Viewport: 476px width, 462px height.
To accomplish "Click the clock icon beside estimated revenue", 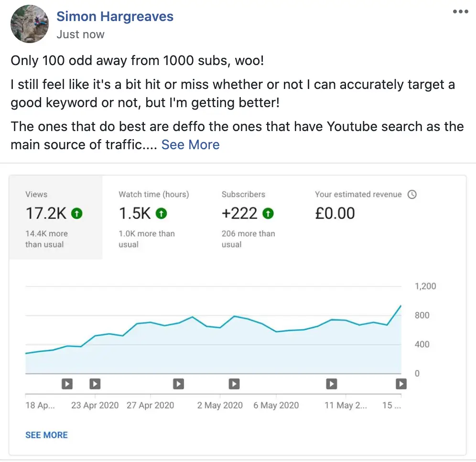I will 412,195.
